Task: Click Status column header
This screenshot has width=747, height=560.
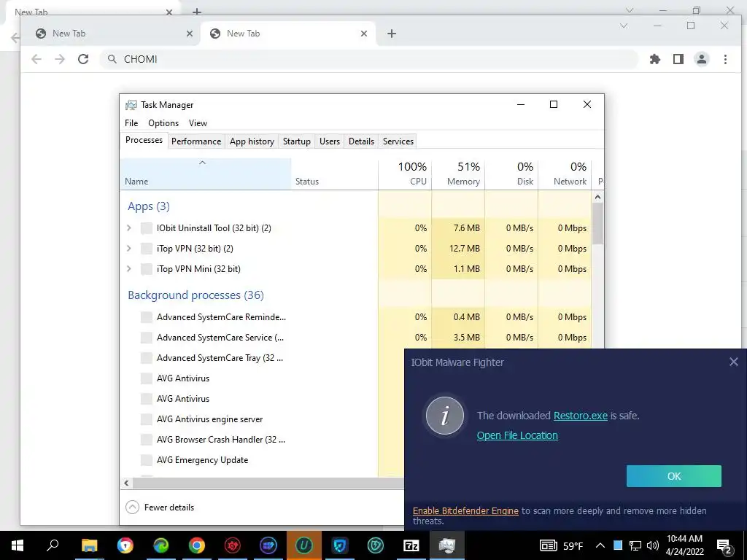Action: coord(334,174)
